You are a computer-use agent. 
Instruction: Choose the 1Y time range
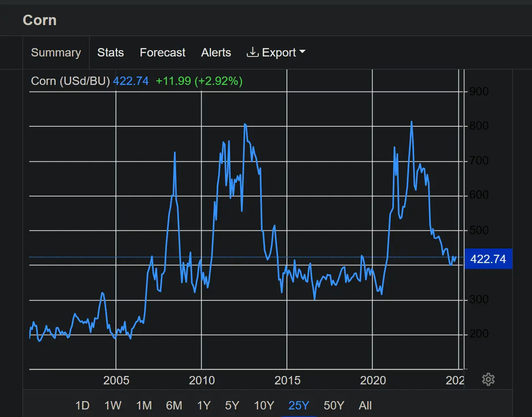[x=204, y=405]
